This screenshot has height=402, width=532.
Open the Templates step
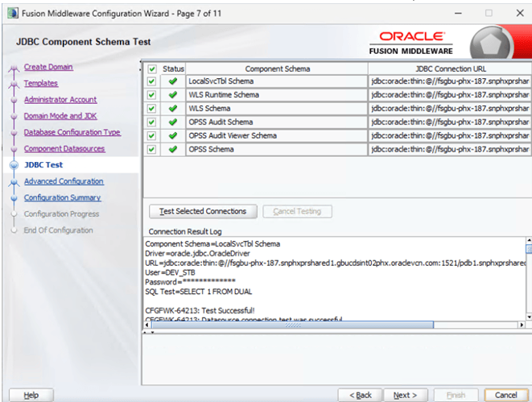41,83
